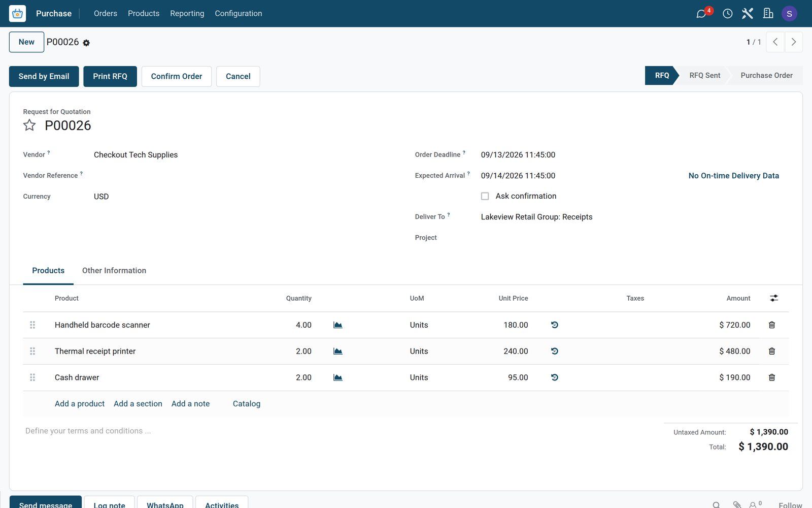This screenshot has height=508, width=812.
Task: Go to the next record arrow
Action: point(794,42)
